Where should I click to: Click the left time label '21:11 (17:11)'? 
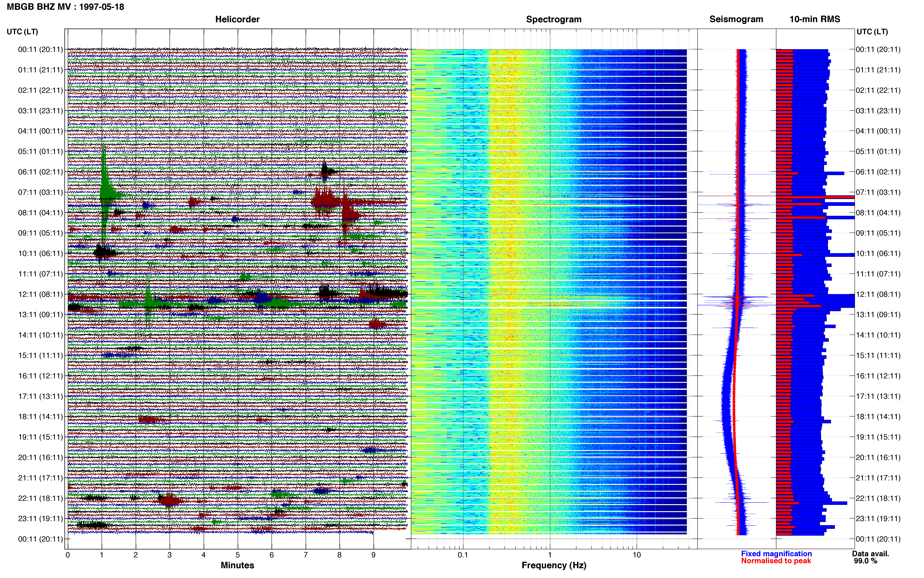tap(41, 478)
